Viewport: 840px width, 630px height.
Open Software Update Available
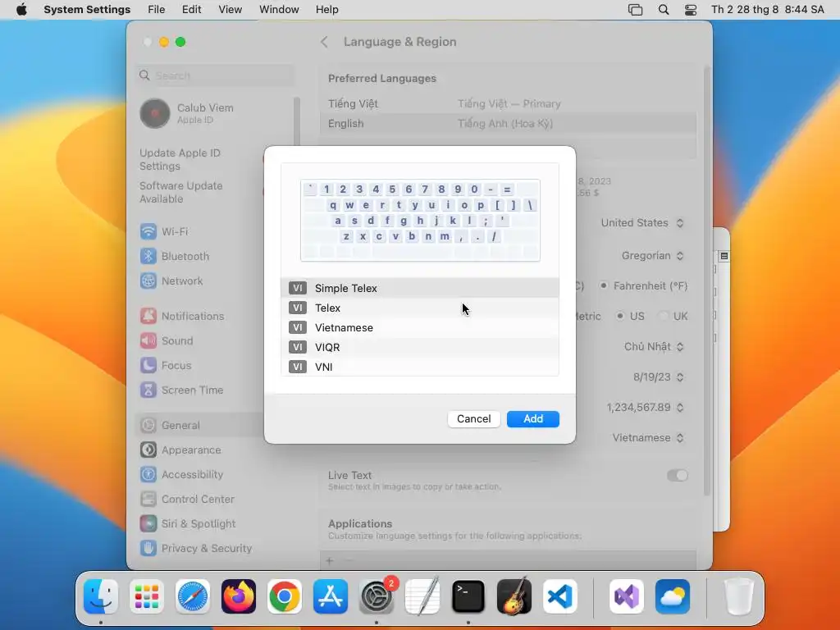[x=181, y=192]
